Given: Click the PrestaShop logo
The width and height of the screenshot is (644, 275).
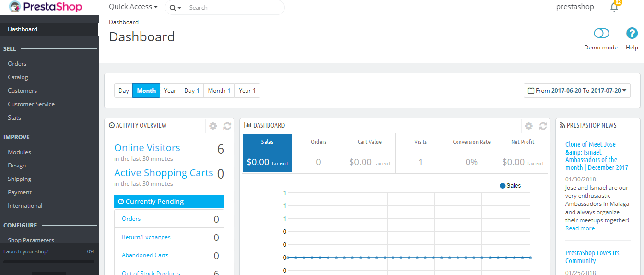Looking at the screenshot, I should point(46,7).
